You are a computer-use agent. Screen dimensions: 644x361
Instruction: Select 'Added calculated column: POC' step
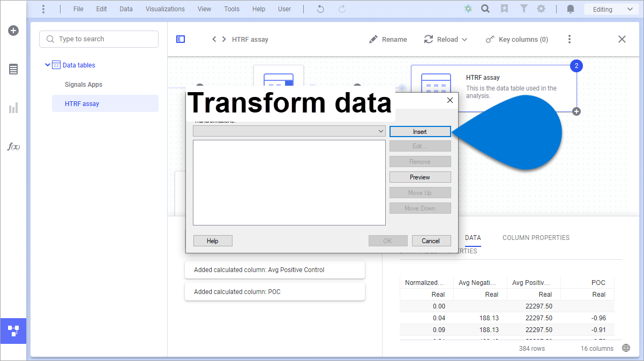275,292
